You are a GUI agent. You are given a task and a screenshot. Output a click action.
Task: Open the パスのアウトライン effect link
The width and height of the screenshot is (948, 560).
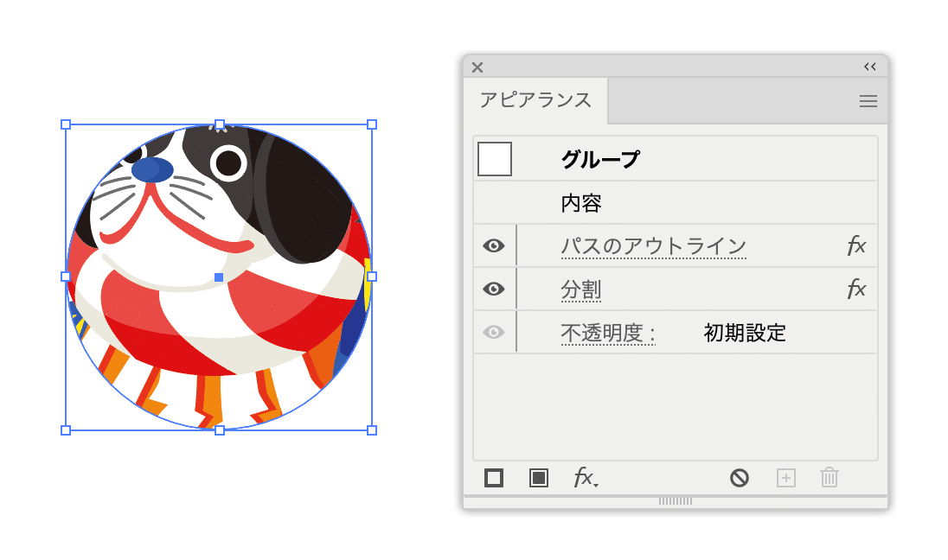pyautogui.click(x=654, y=246)
